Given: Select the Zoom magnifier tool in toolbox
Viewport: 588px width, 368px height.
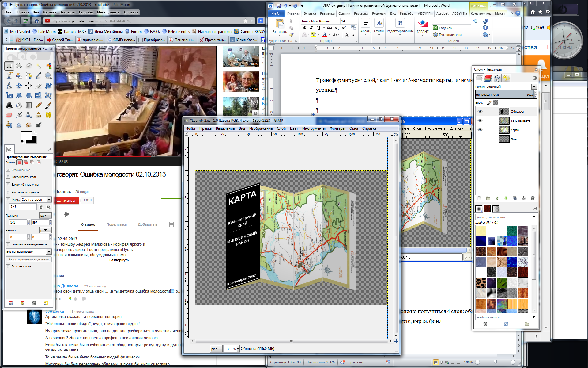Looking at the screenshot, I should pos(48,75).
